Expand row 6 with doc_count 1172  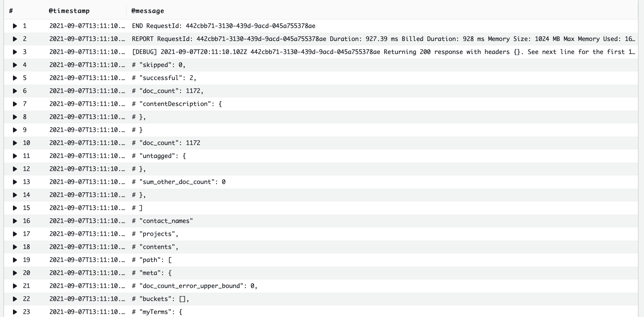coord(15,91)
